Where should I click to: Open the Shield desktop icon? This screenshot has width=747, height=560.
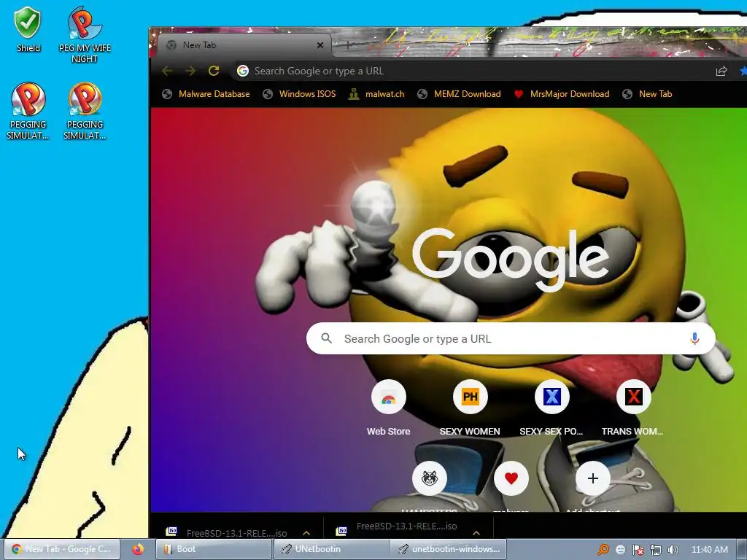(x=28, y=29)
